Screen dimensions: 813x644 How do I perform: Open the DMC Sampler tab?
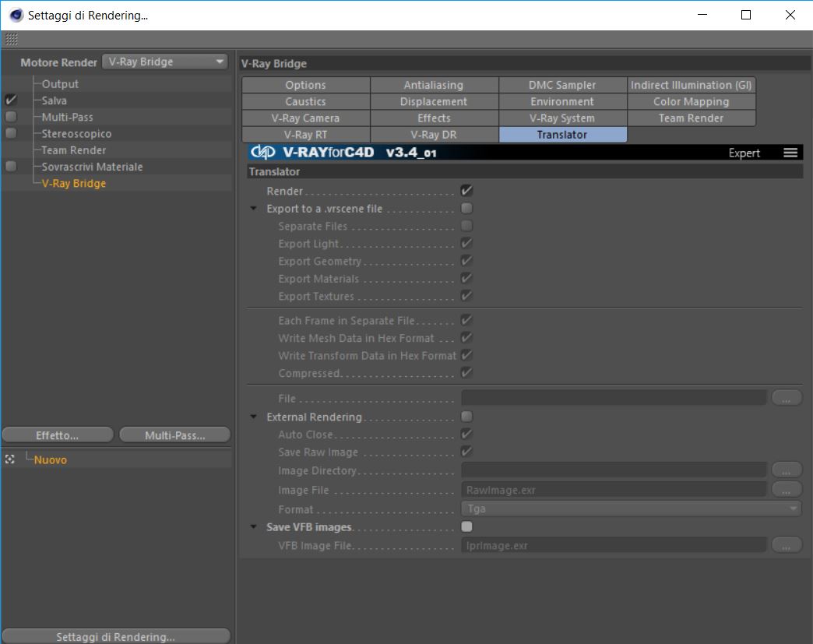(562, 85)
